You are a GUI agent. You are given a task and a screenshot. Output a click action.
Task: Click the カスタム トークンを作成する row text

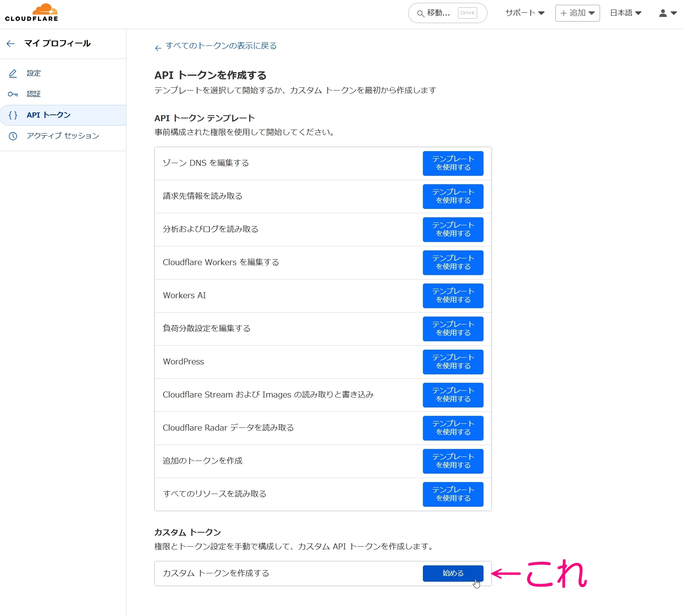pyautogui.click(x=216, y=573)
